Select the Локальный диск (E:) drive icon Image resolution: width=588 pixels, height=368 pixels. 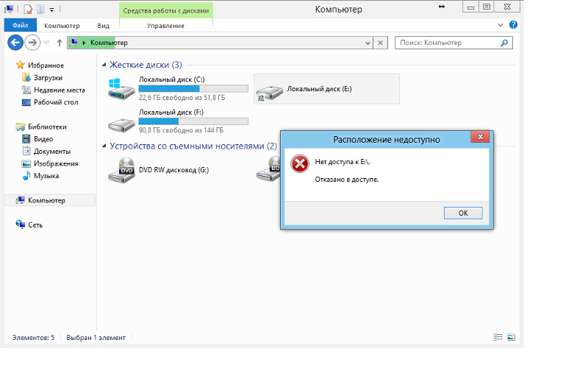pyautogui.click(x=269, y=93)
